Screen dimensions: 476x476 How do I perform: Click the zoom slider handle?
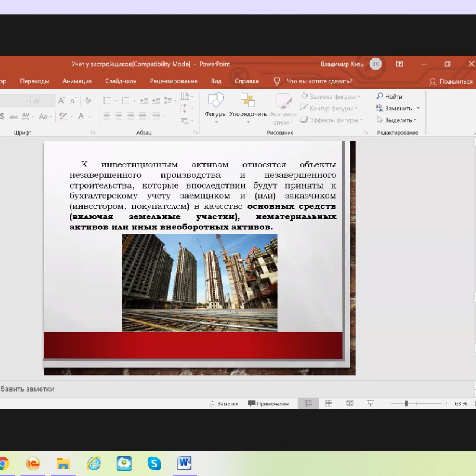[406, 403]
